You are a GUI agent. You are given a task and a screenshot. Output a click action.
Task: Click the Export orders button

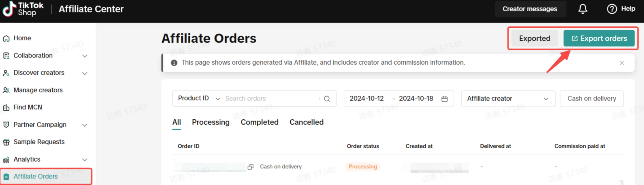point(599,39)
